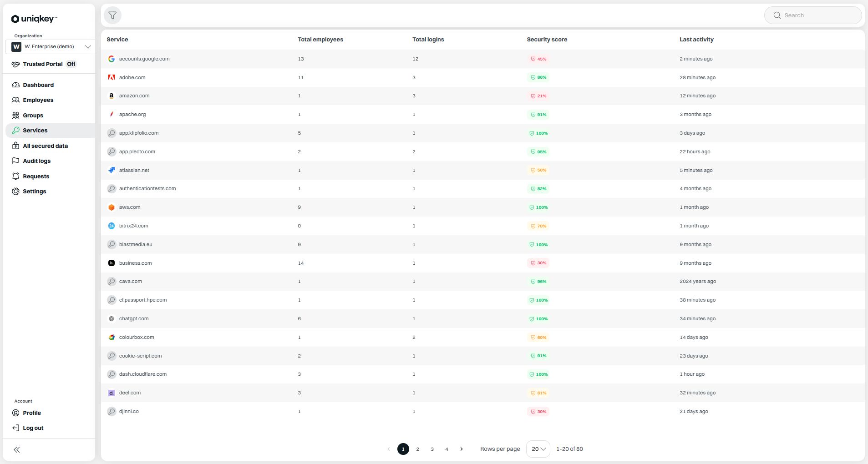Open the djinni.co service name
Viewport: 868px width, 464px height.
(x=129, y=412)
